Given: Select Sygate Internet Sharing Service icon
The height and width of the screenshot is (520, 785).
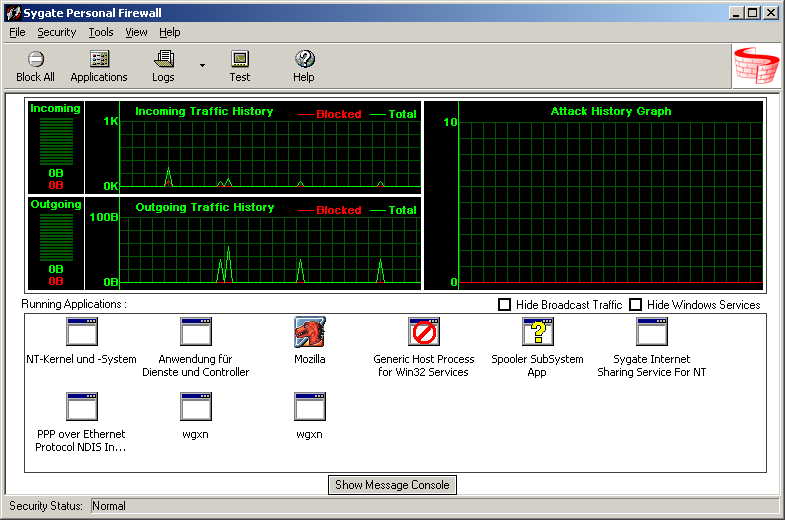Looking at the screenshot, I should click(652, 331).
